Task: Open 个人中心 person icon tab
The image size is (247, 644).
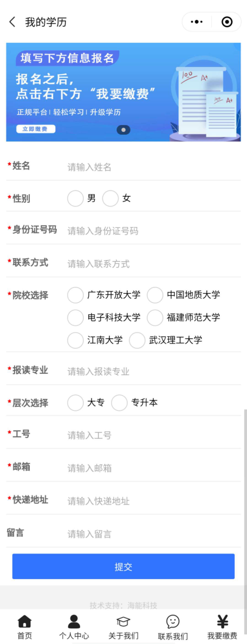Action: click(x=74, y=621)
